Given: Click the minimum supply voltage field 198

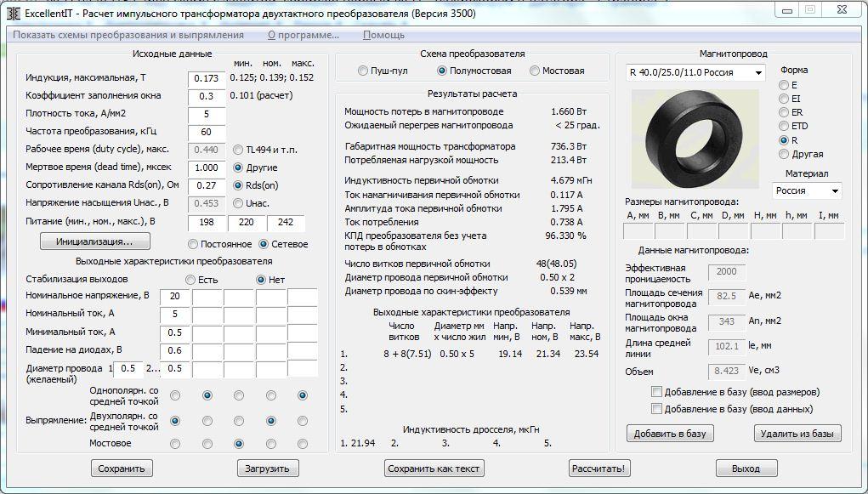Looking at the screenshot, I should (x=207, y=223).
